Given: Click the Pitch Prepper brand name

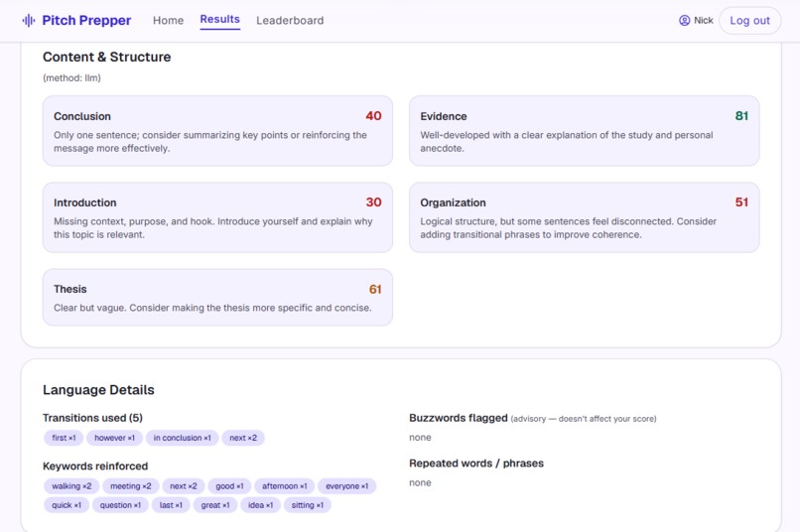Looking at the screenshot, I should click(x=86, y=21).
